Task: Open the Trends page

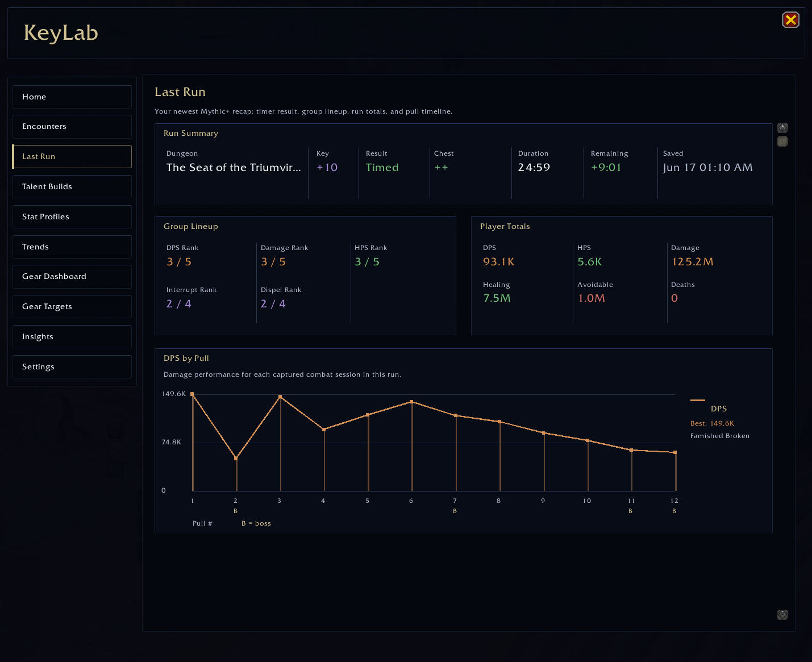Action: [x=72, y=247]
